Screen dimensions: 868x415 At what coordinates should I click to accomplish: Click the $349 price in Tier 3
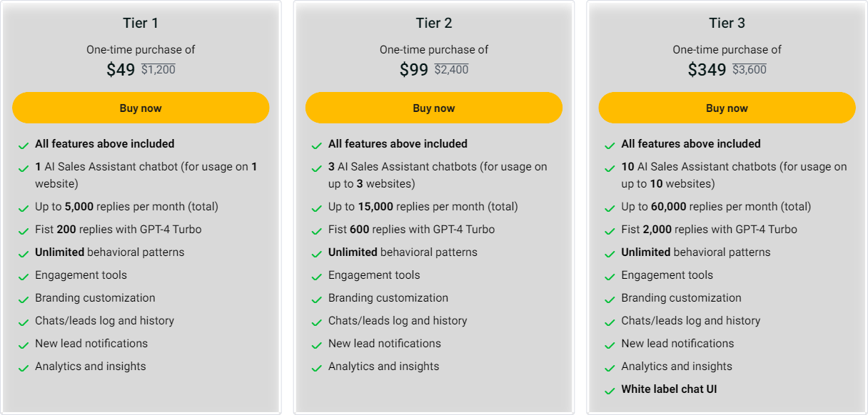coord(707,70)
